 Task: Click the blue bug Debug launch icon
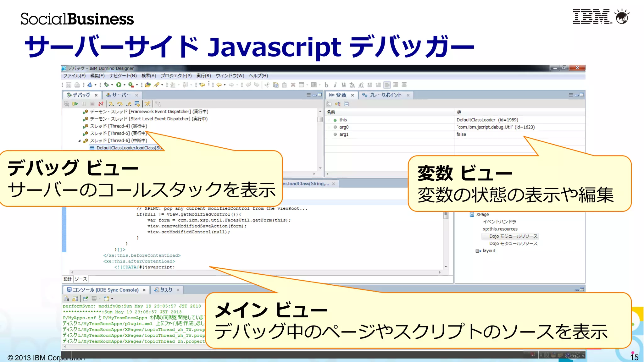coord(90,85)
